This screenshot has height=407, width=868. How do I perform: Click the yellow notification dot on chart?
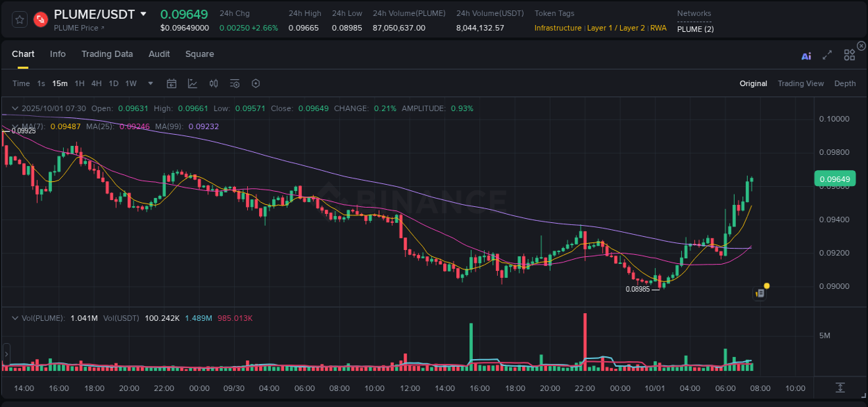pos(766,285)
